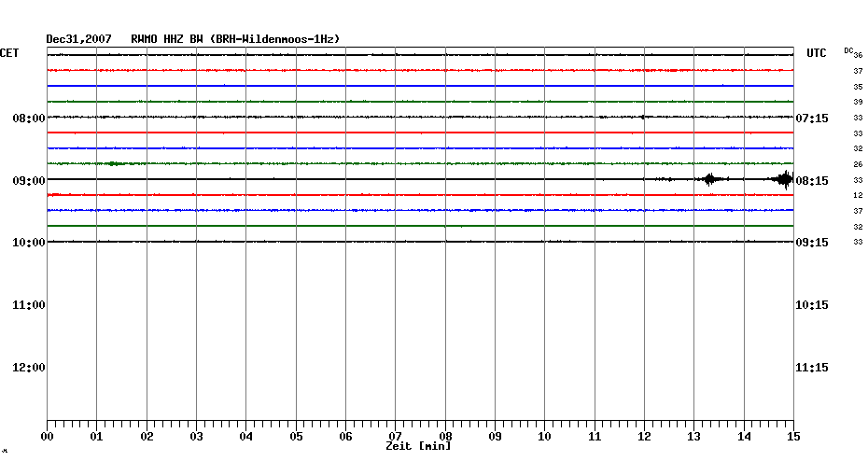This screenshot has height=461, width=868.
Task: Click DC offset value 12
Action: point(858,195)
